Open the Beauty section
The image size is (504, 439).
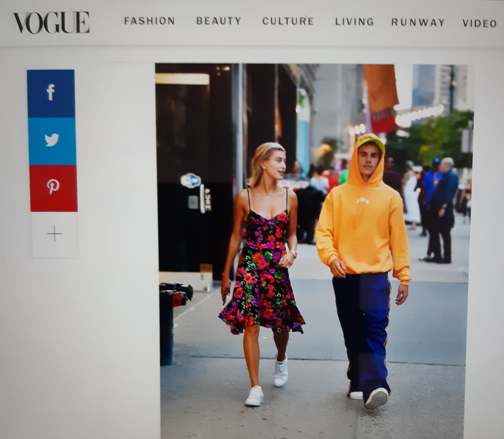click(x=219, y=21)
